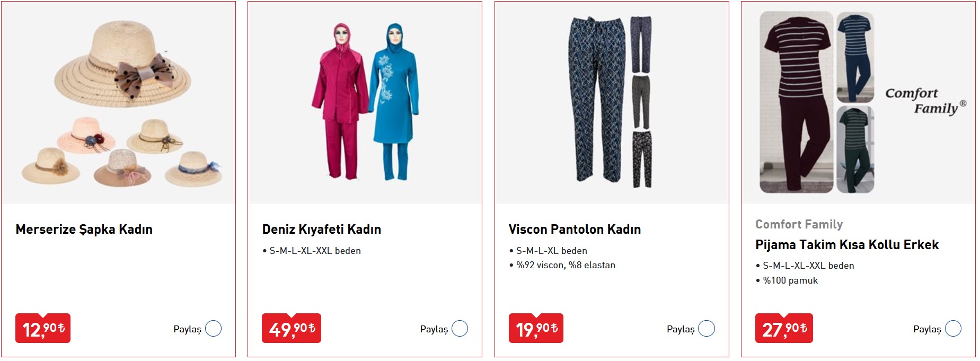Viewport: 980px width, 361px height.
Task: Click the 19,90 ₺ red price badge
Action: tap(536, 329)
